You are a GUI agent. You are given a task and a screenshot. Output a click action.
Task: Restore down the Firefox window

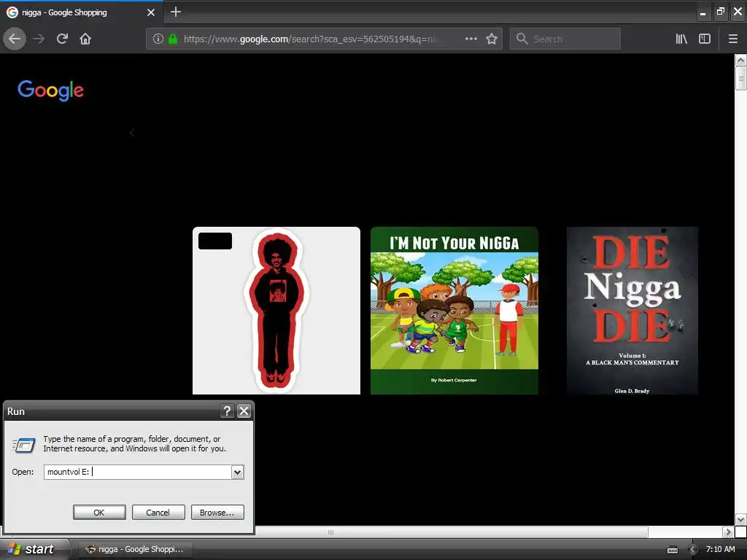(x=720, y=12)
